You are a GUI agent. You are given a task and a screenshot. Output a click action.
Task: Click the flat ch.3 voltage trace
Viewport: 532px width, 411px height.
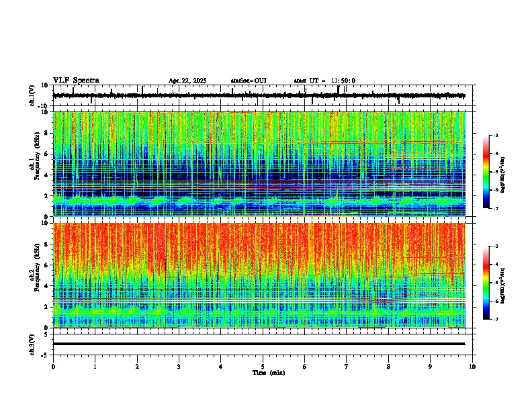point(259,344)
